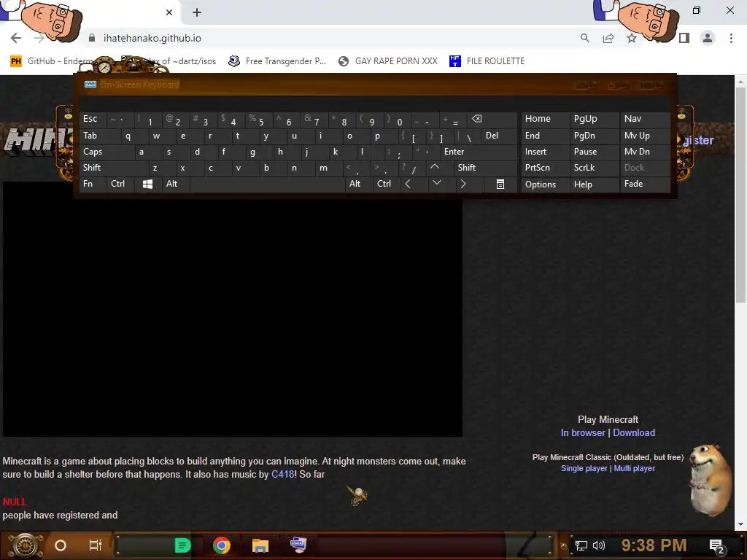Open the notification center icon
747x560 pixels.
coord(716,546)
